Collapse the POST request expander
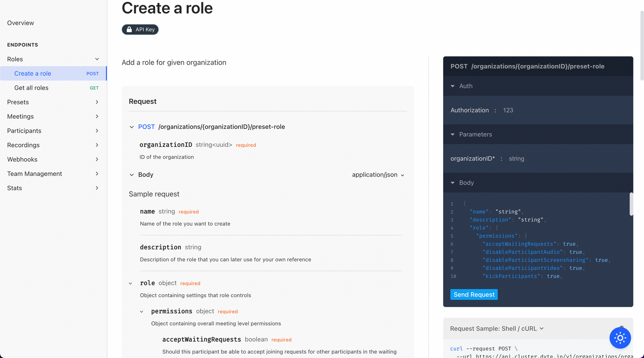The height and width of the screenshot is (358, 644). click(x=131, y=127)
